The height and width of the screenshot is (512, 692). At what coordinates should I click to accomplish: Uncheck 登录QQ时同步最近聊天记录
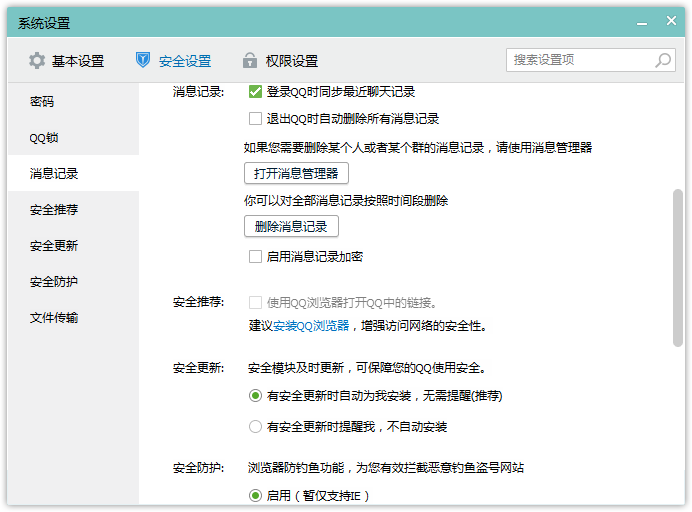click(x=255, y=92)
